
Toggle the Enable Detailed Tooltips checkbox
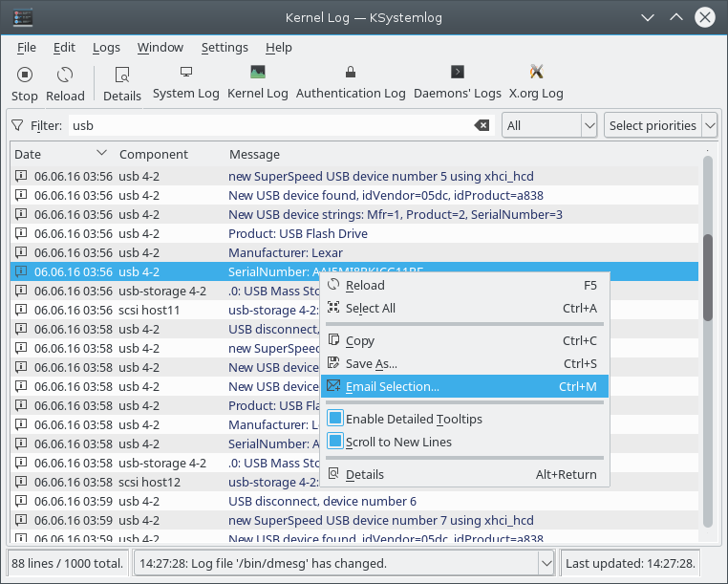tap(335, 418)
